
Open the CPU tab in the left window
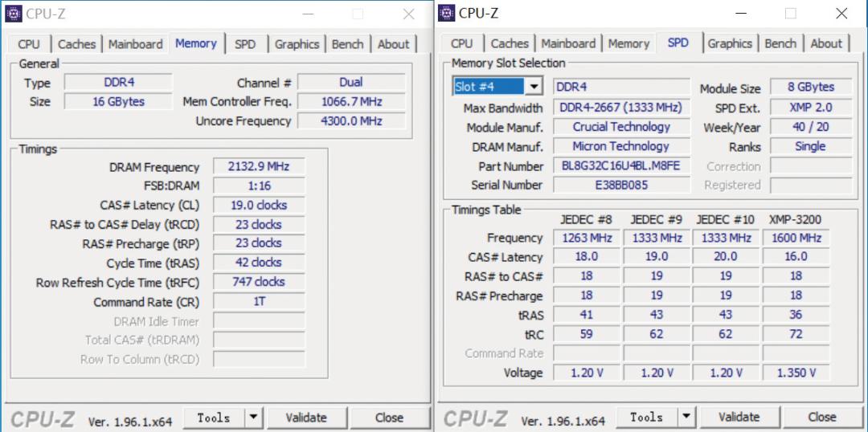pos(29,44)
